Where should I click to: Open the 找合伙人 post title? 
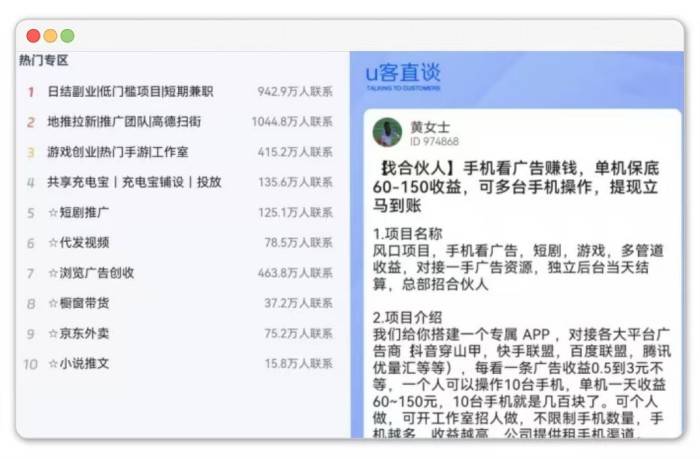coord(516,187)
